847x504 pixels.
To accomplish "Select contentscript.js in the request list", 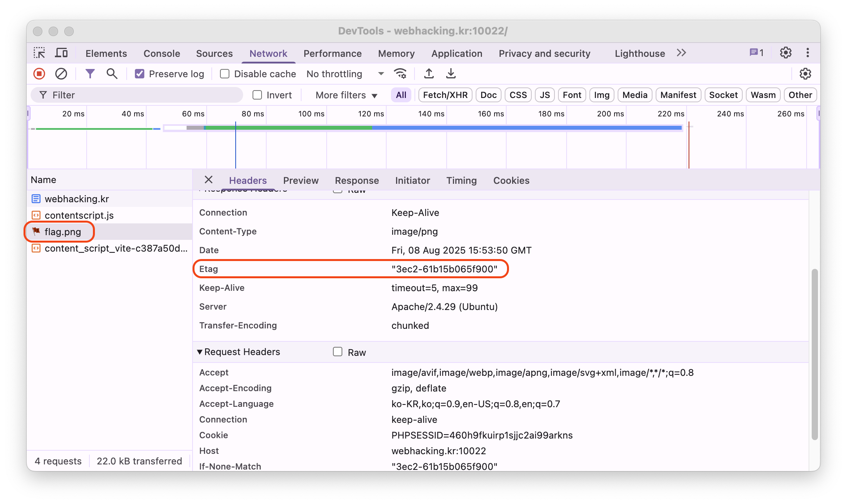I will (x=79, y=215).
